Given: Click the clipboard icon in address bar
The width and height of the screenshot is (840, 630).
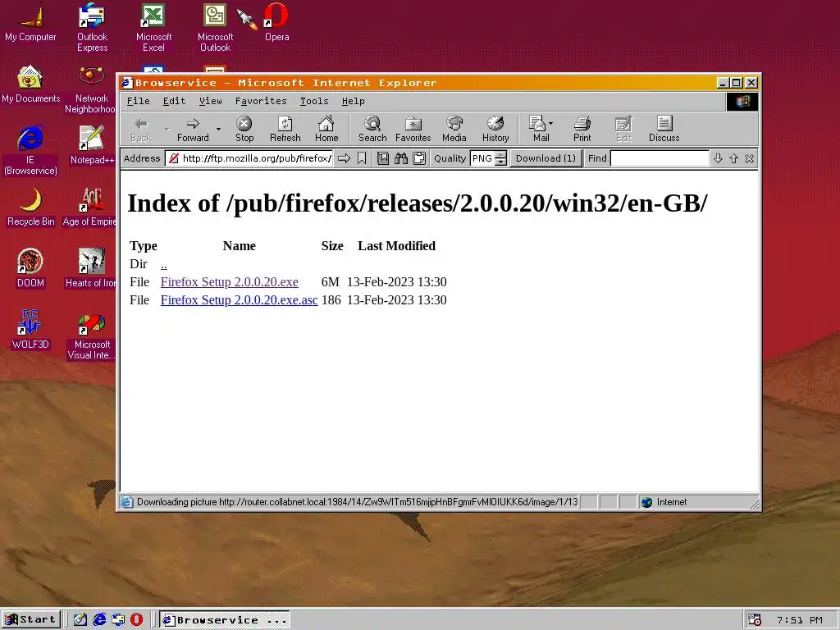Looking at the screenshot, I should click(x=419, y=158).
